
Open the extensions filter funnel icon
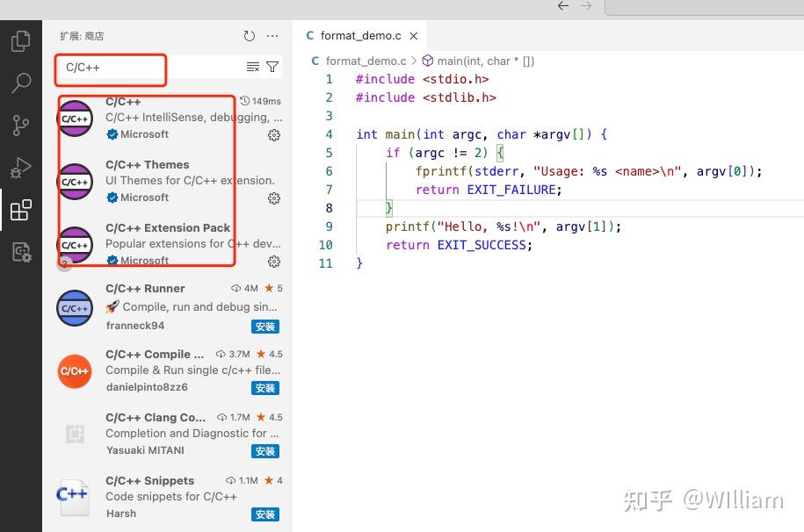272,67
